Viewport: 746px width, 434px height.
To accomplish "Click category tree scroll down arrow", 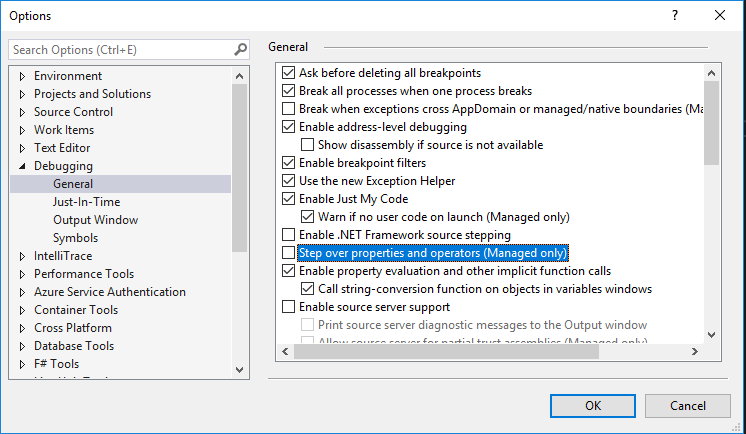I will (239, 370).
